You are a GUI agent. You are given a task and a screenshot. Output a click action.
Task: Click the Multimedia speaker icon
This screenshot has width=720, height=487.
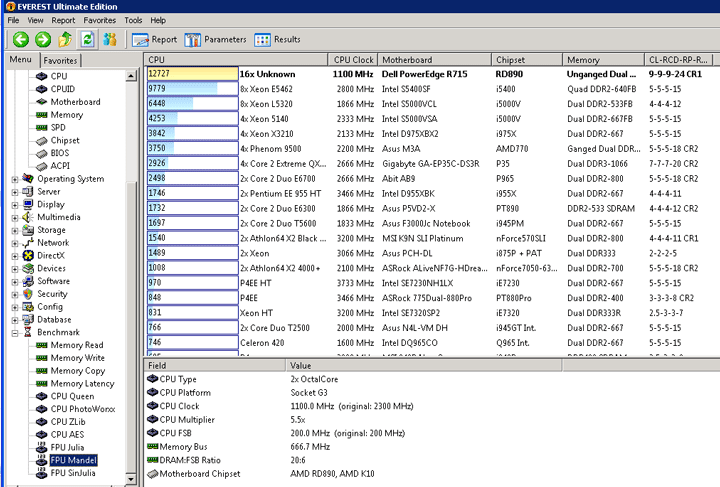point(28,217)
